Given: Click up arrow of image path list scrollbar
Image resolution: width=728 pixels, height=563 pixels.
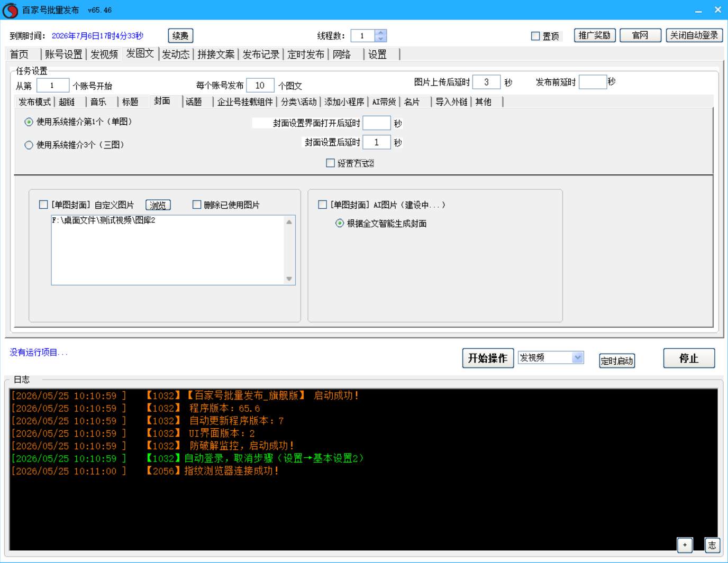Looking at the screenshot, I should pyautogui.click(x=289, y=222).
